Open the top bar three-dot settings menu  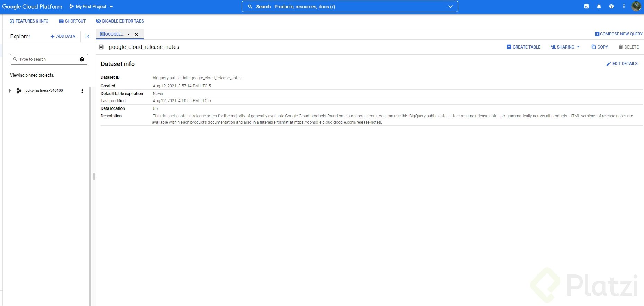coord(624,6)
